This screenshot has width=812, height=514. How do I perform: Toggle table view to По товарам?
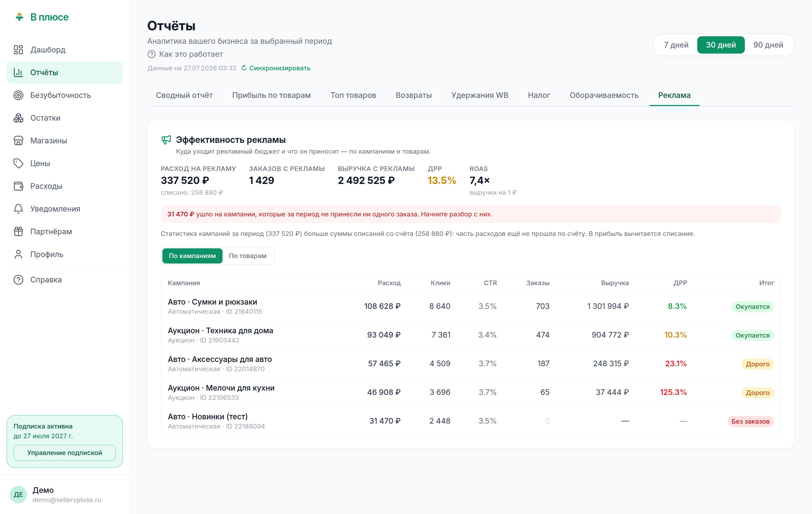tap(247, 256)
